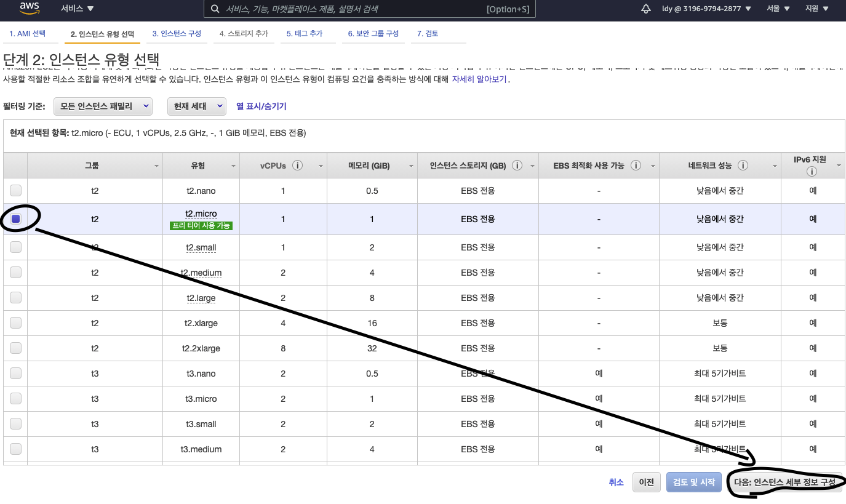Select the t2.2xlarge instance checkbox

(16, 348)
